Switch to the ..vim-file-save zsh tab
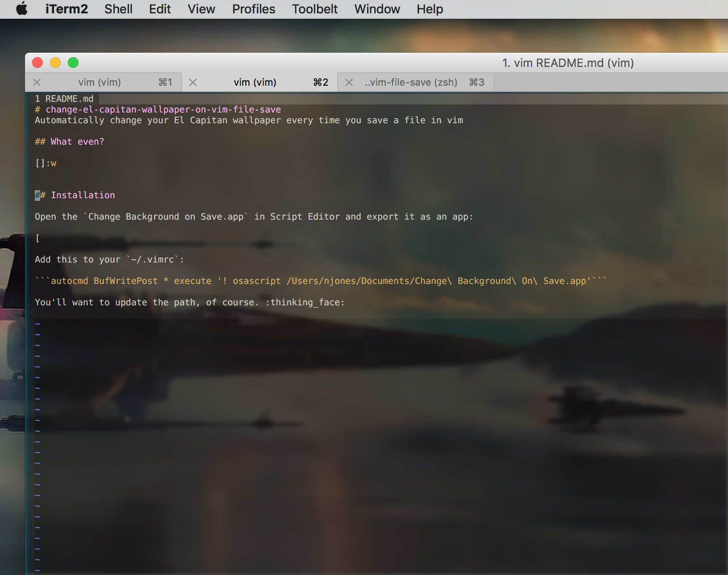728x575 pixels. (x=416, y=82)
